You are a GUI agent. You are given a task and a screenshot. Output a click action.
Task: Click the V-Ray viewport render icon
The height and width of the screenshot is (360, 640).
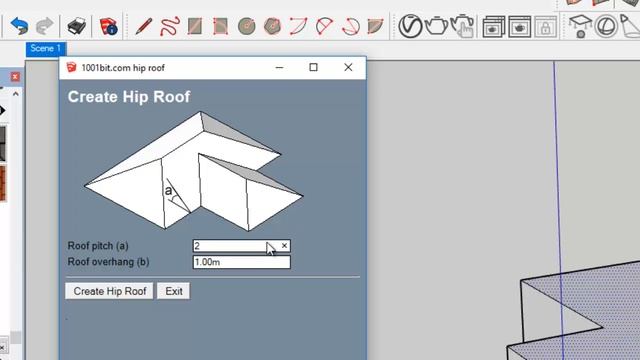point(520,27)
